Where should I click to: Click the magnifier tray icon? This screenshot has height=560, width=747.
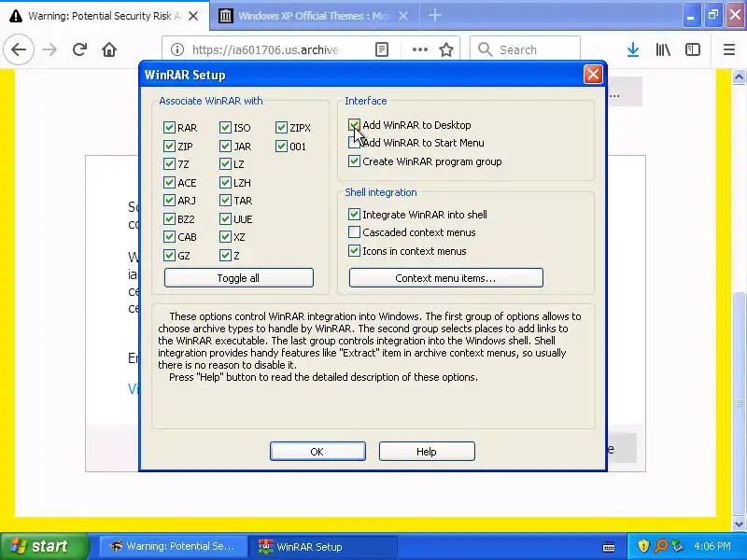pos(661,546)
